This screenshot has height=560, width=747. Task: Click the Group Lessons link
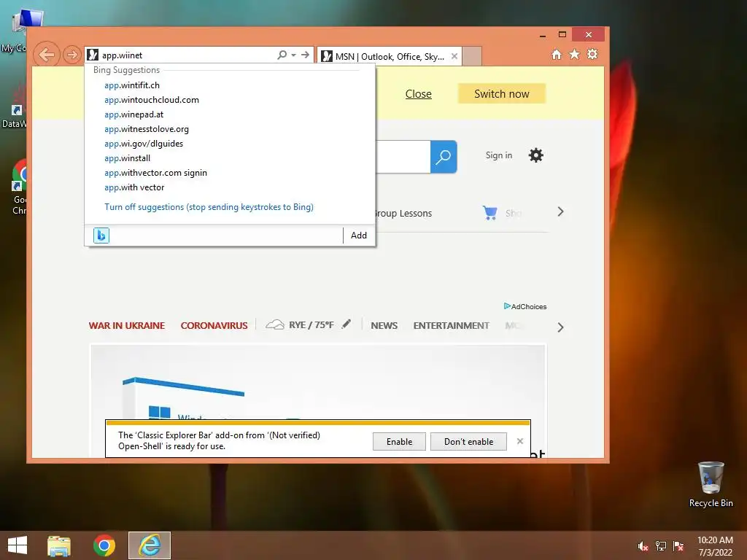[403, 214]
